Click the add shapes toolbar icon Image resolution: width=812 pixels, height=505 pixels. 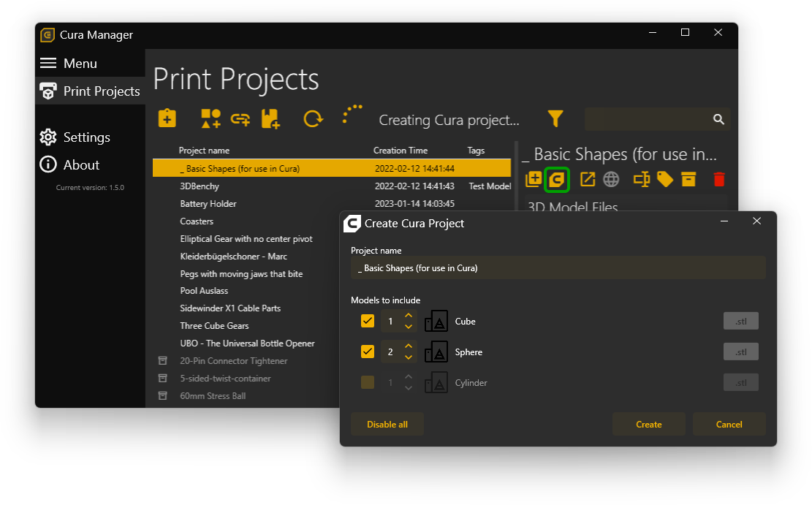pos(210,118)
